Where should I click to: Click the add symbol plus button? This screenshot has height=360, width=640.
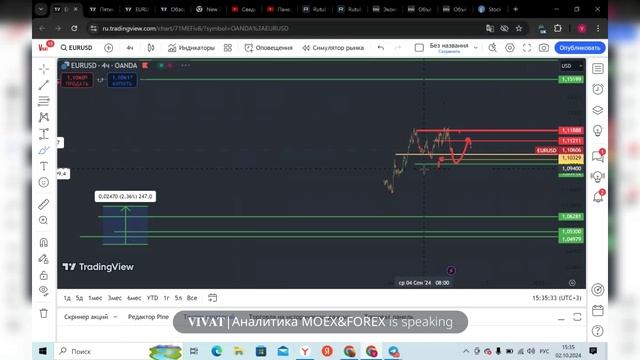point(109,48)
